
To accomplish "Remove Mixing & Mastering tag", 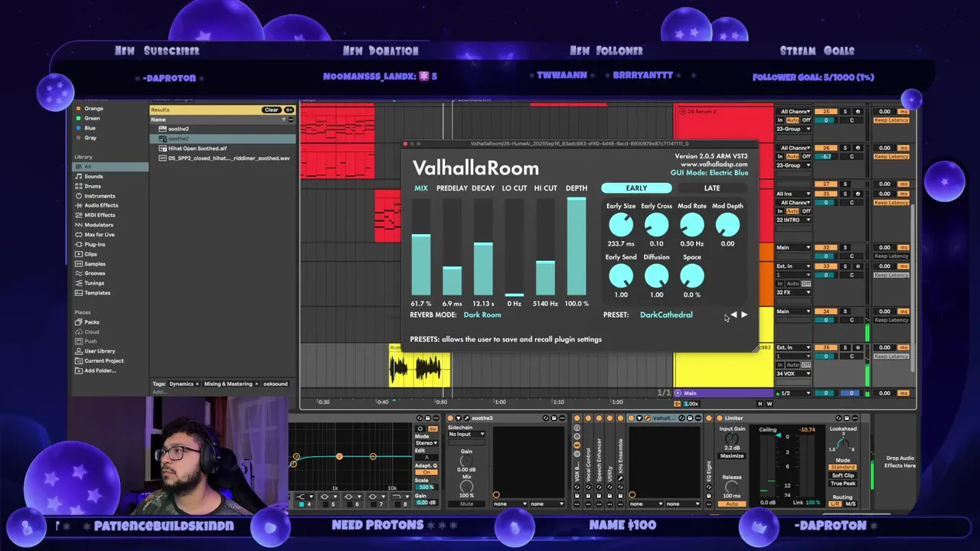I will 256,383.
